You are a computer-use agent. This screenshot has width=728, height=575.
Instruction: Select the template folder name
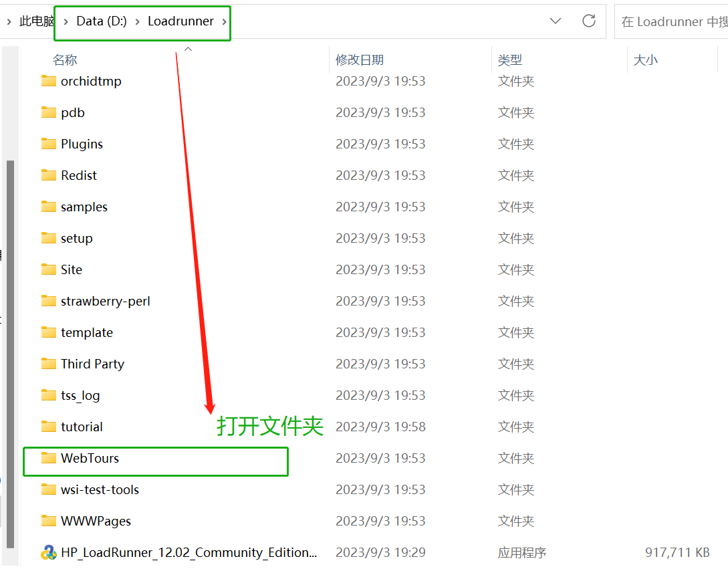click(x=87, y=332)
